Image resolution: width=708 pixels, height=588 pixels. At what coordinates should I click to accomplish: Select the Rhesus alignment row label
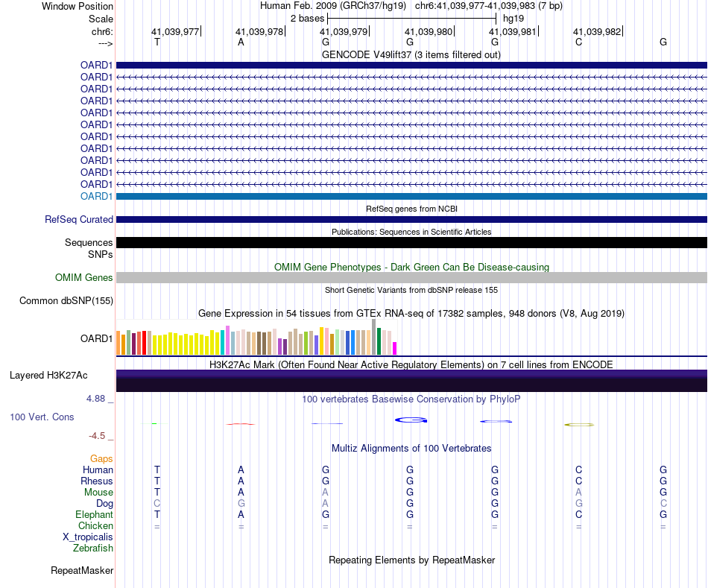pos(97,481)
